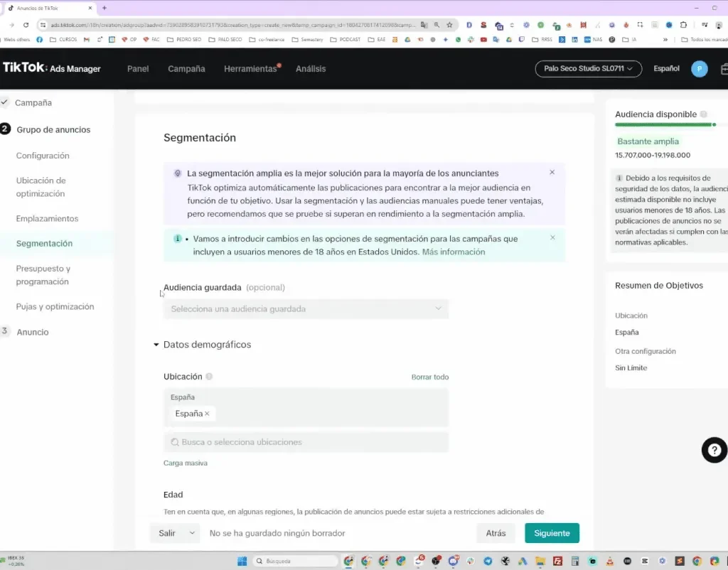Go to Presupuesto y programación sidebar section
Image resolution: width=728 pixels, height=570 pixels.
coord(43,275)
